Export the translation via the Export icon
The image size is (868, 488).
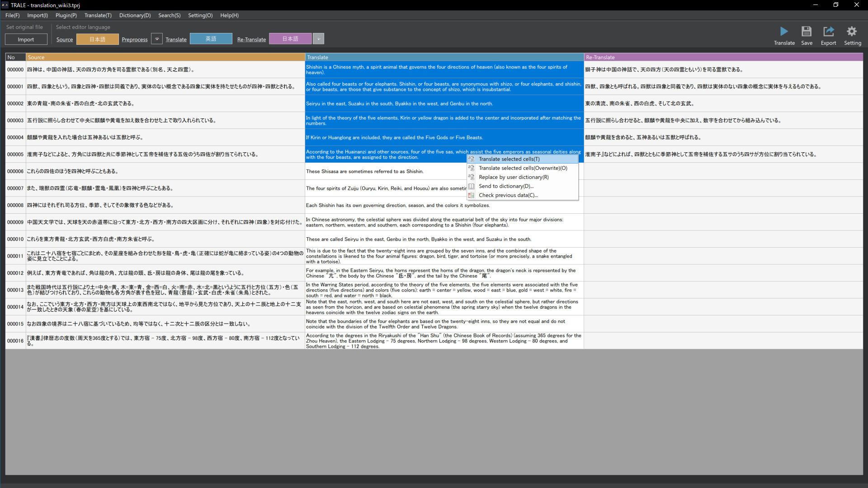point(829,32)
